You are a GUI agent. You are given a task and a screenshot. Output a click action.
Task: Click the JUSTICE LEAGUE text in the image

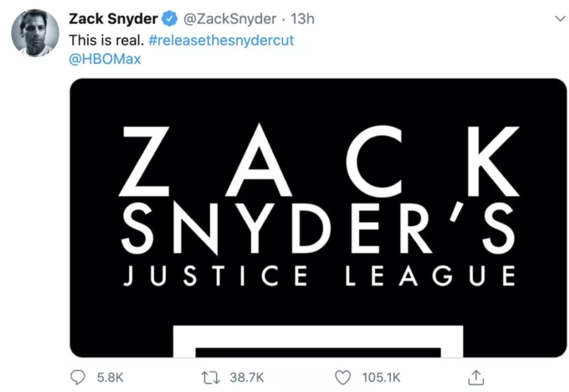click(318, 276)
